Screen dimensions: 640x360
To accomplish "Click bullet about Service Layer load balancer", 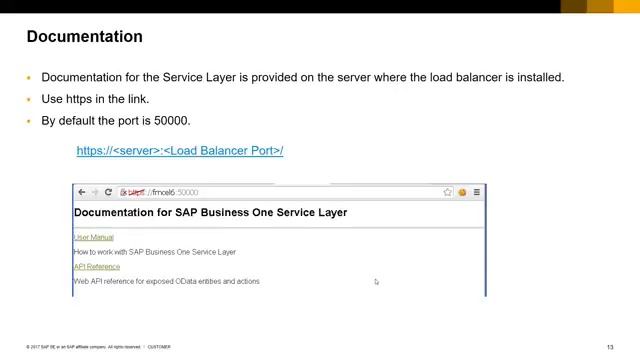I will (302, 77).
